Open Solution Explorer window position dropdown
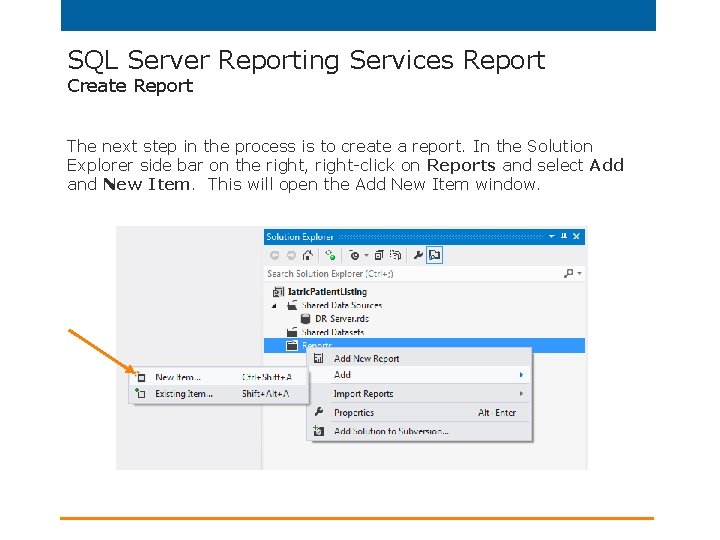 (551, 236)
